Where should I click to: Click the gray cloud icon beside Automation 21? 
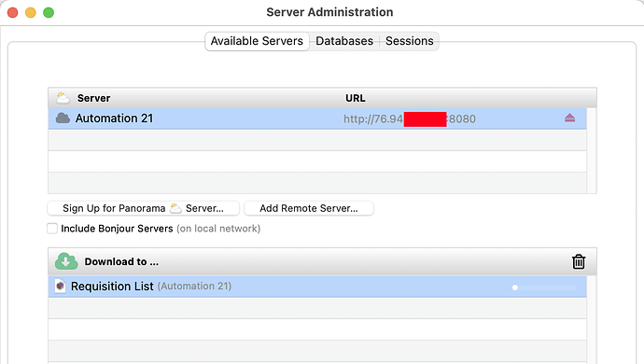[x=63, y=119]
